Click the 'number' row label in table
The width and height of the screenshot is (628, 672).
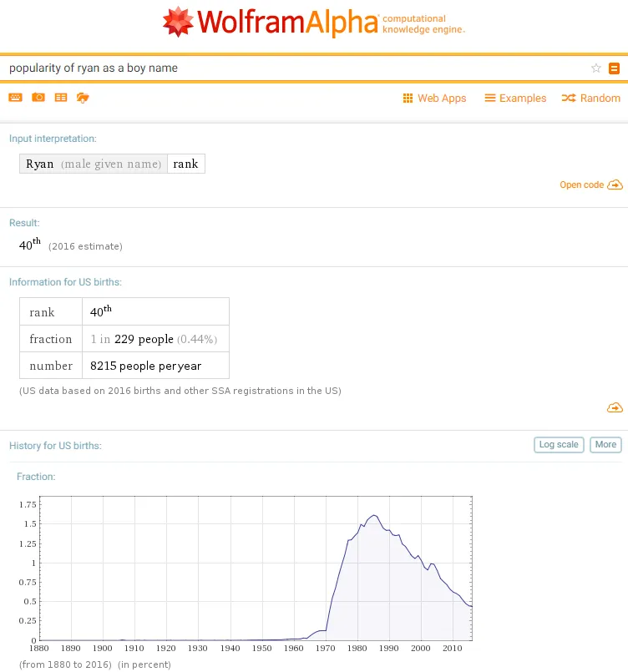pos(51,366)
